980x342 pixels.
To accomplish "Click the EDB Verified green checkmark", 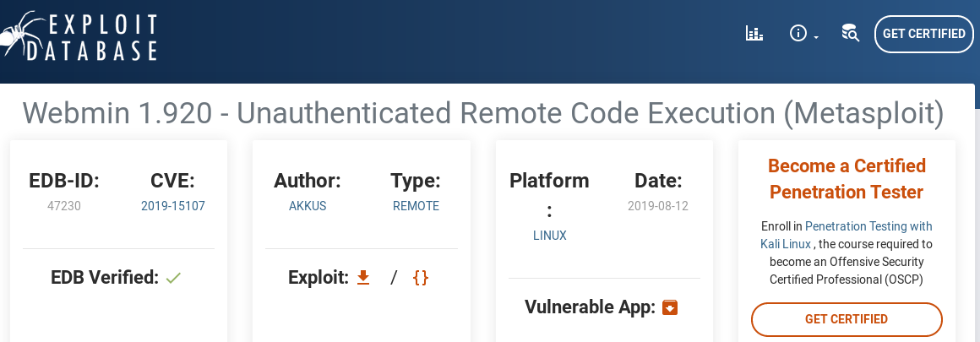I will 173,278.
